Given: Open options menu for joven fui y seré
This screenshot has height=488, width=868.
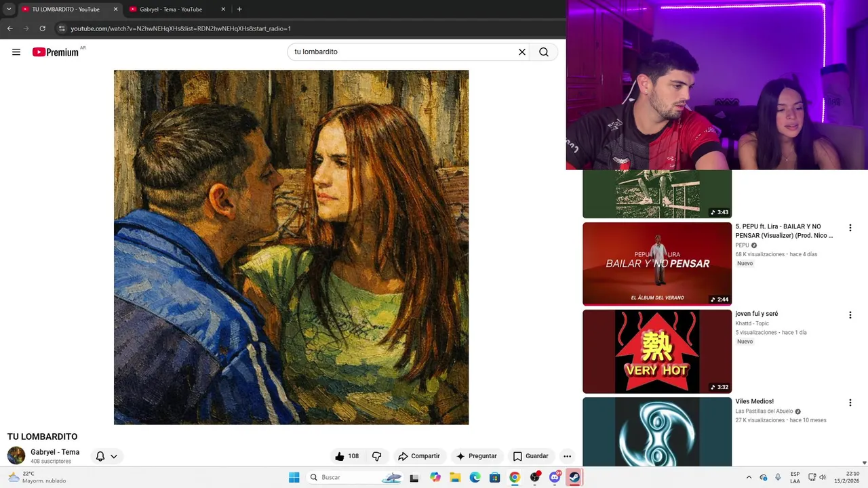Looking at the screenshot, I should tap(850, 315).
